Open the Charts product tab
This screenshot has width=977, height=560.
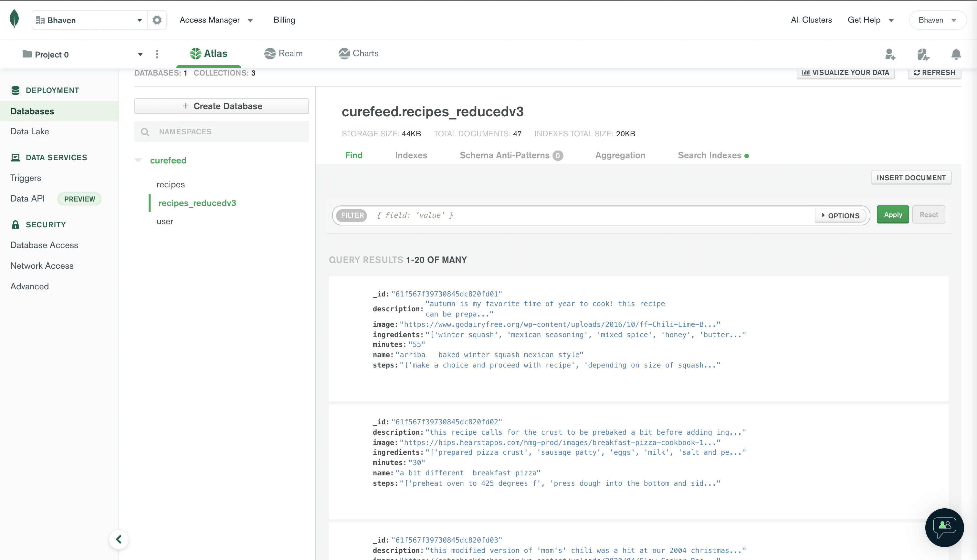(359, 54)
